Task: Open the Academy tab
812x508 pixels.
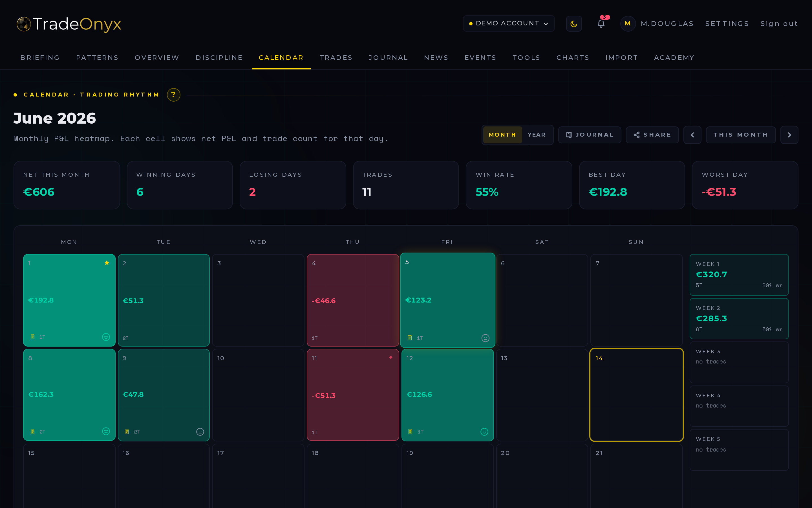Action: coord(674,58)
